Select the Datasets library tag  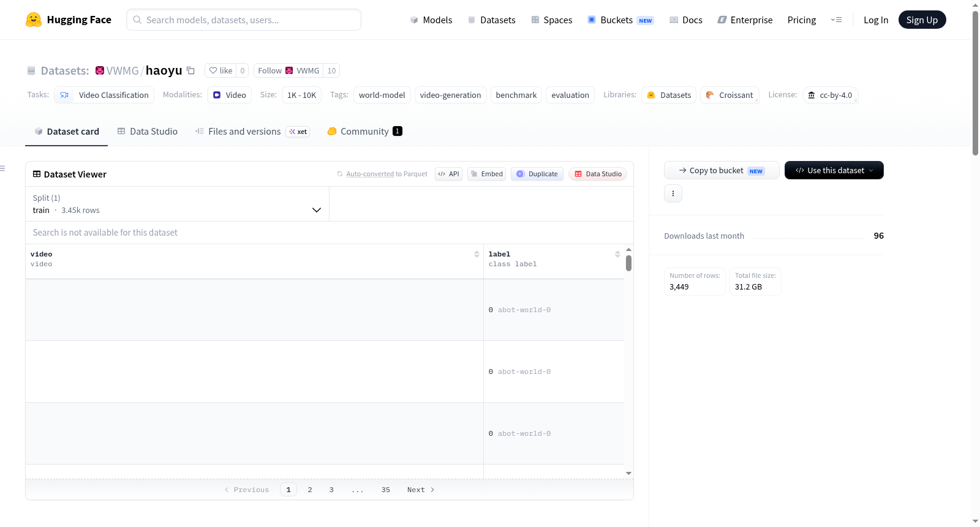tap(669, 95)
